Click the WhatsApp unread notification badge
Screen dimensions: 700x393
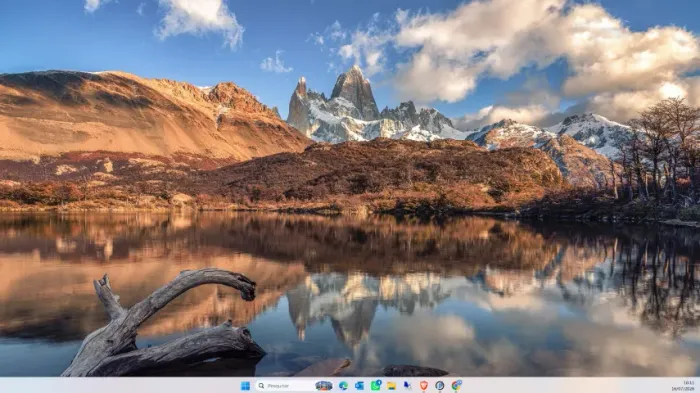coord(379,383)
